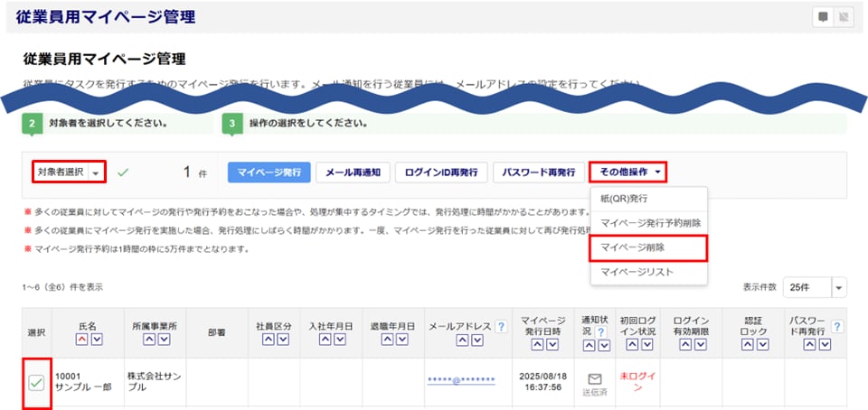The image size is (868, 410).
Task: Click the speech bubble comment icon at top right
Action: [823, 17]
